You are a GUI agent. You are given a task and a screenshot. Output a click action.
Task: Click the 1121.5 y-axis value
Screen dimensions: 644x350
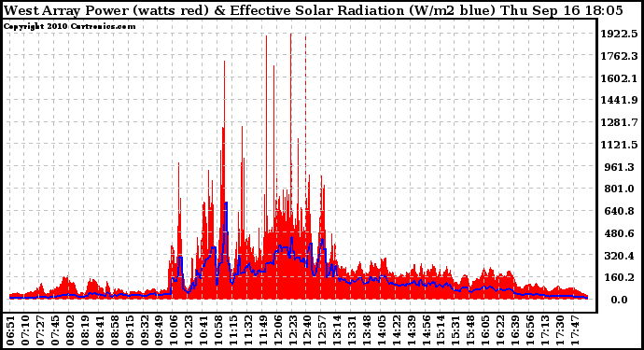click(x=620, y=145)
